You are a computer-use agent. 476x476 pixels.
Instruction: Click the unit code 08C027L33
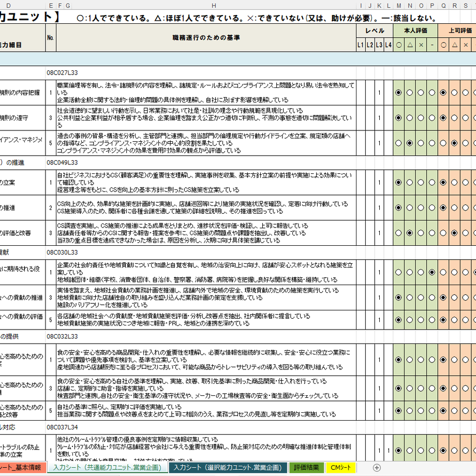62,73
